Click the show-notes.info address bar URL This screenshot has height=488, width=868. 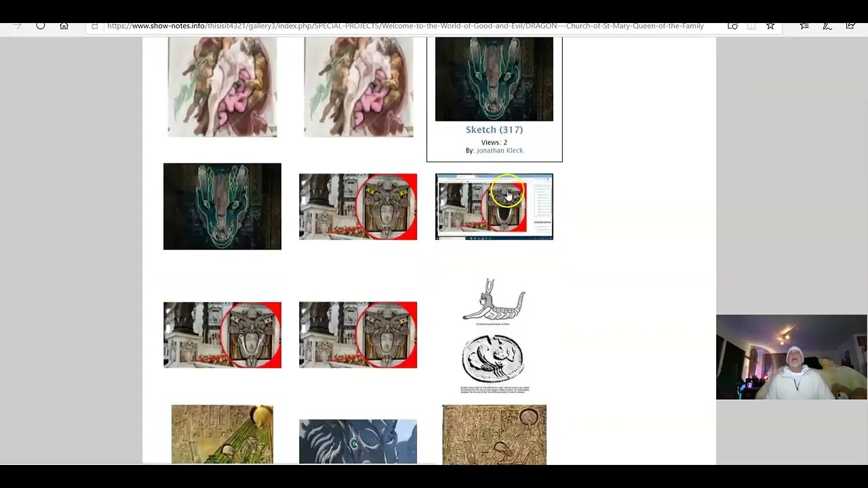tap(406, 26)
